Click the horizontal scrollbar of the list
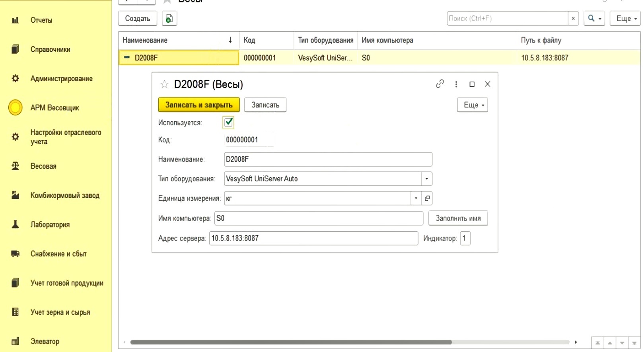 pos(291,342)
